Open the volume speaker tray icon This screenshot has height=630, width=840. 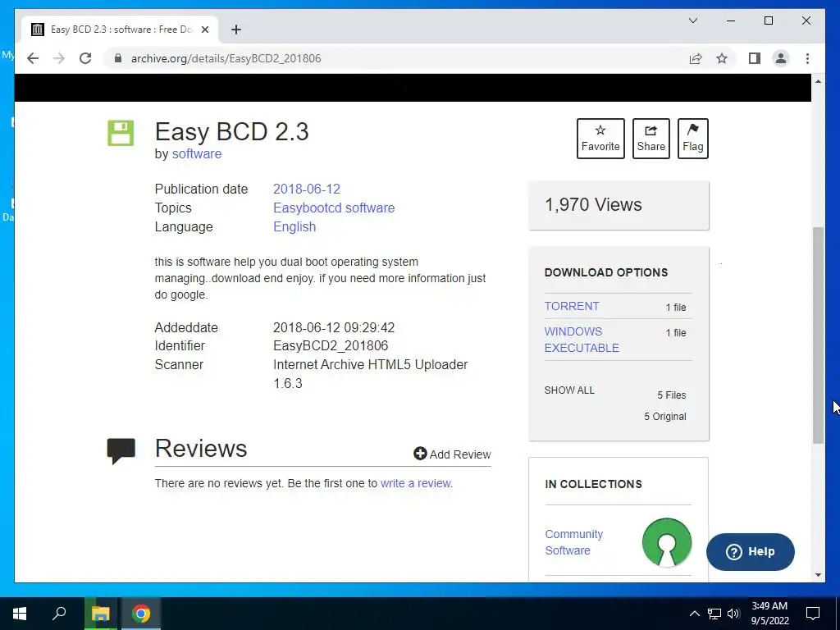click(733, 614)
